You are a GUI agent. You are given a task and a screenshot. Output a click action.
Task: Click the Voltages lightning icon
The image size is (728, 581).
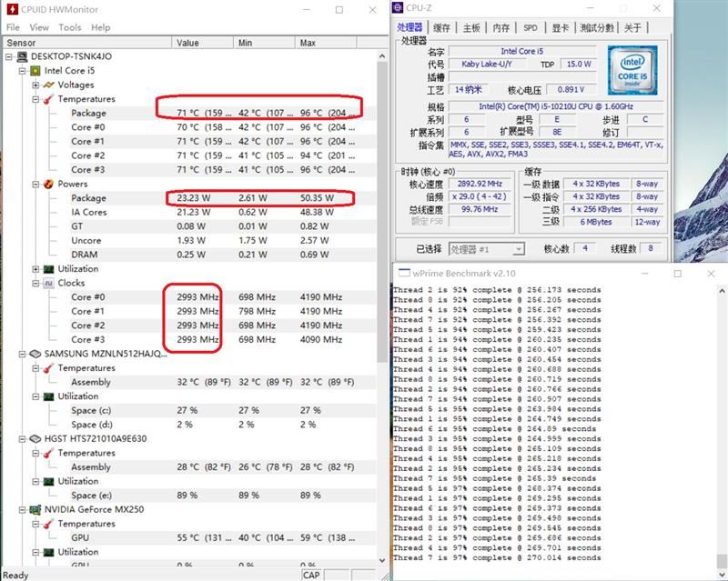pyautogui.click(x=48, y=85)
